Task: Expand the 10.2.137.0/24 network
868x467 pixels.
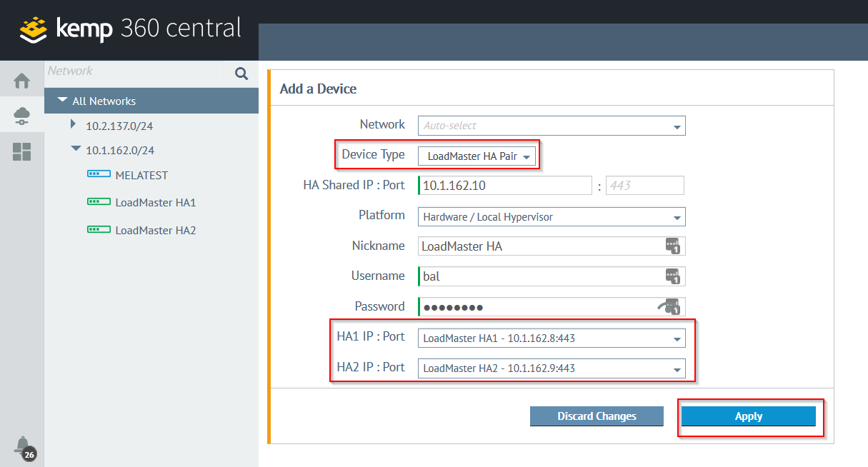Action: [73, 124]
